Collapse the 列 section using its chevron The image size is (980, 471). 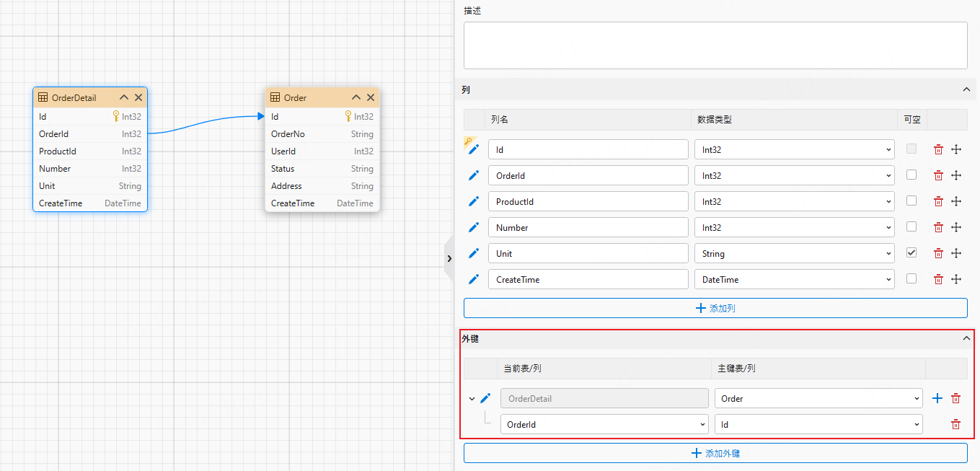966,89
